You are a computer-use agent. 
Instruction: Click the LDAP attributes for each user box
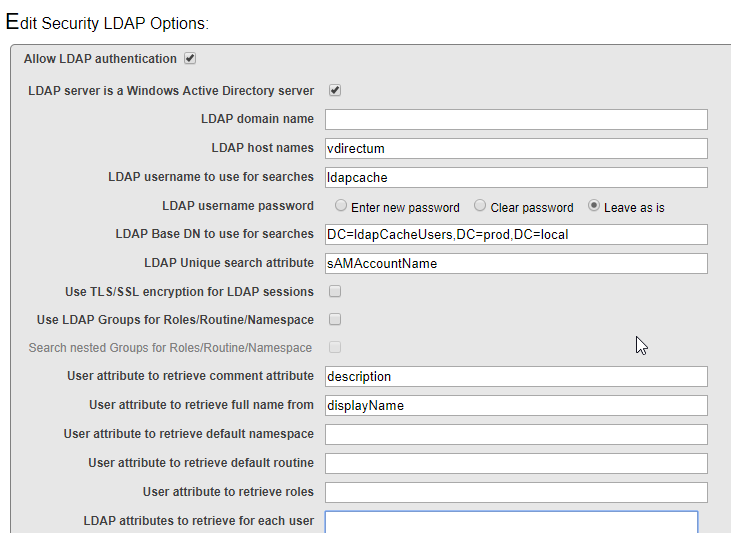click(x=511, y=522)
